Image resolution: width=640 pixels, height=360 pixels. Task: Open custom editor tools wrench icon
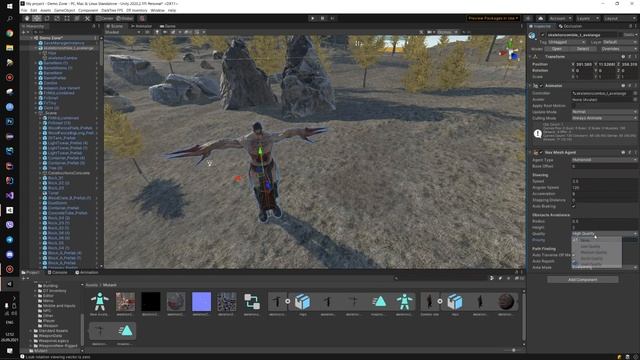coord(87,18)
